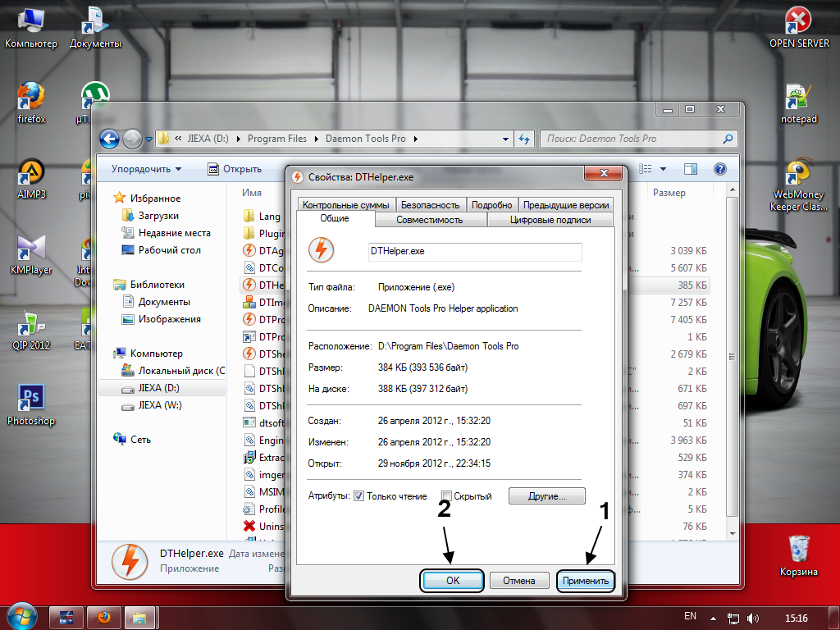Click the OK button in properties dialog
The height and width of the screenshot is (630, 840).
pos(453,581)
